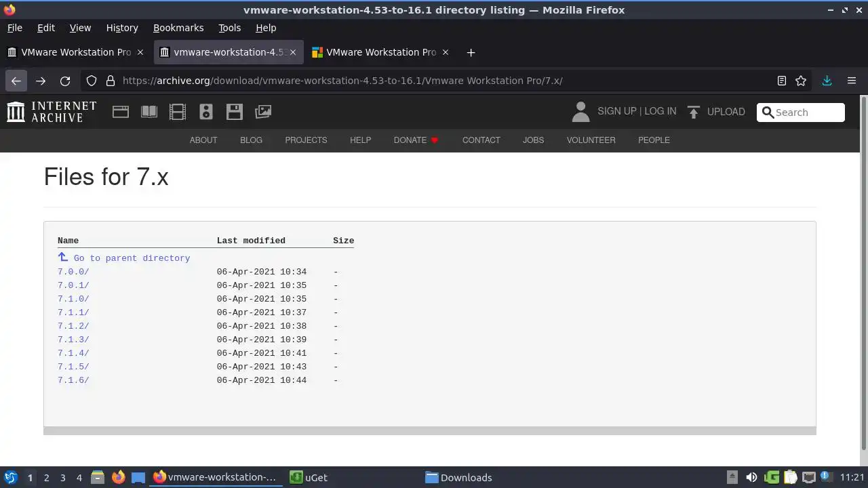Toggle reader view icon in address bar

782,81
